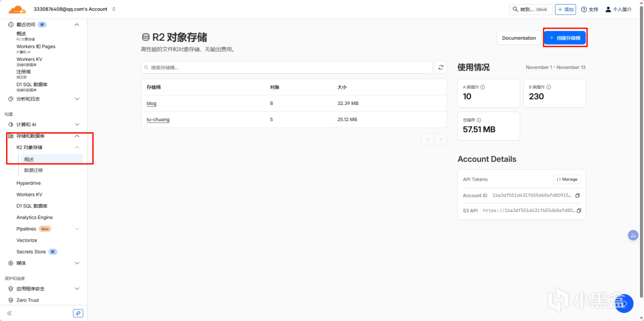Click the date range November 1 - November 13

(x=555, y=67)
